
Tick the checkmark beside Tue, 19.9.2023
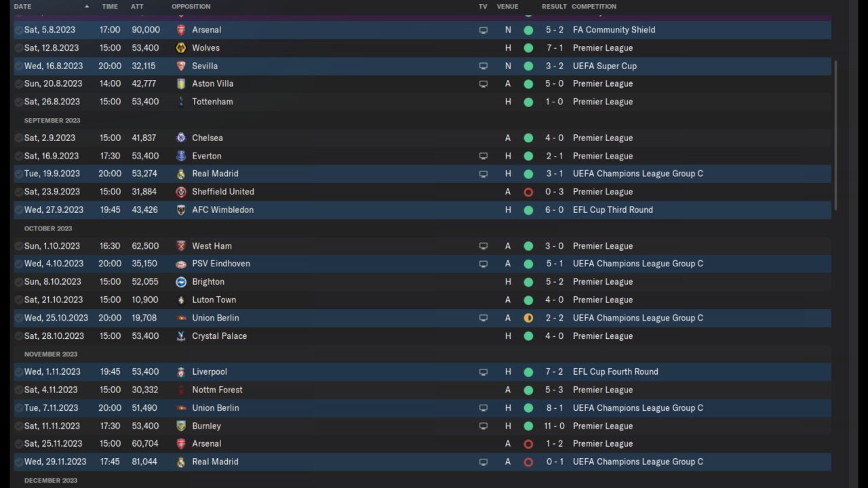[18, 174]
